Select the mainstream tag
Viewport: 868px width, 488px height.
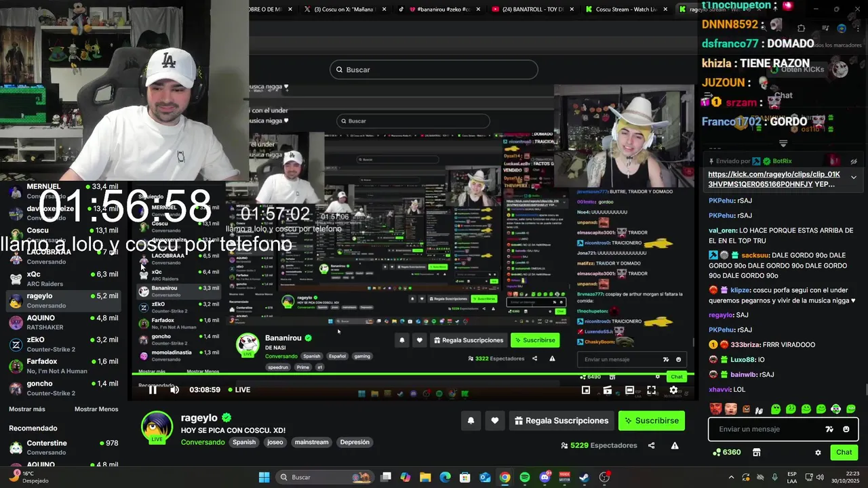tap(312, 442)
